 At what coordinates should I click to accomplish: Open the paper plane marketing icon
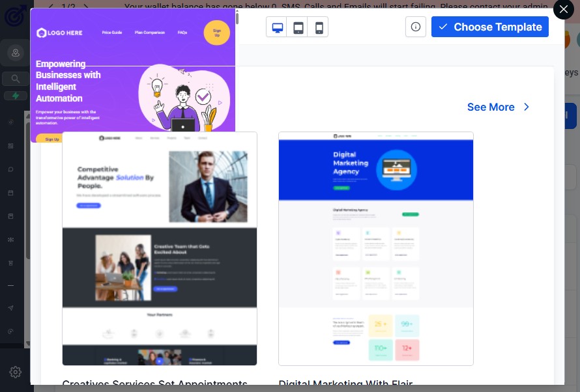(x=10, y=308)
